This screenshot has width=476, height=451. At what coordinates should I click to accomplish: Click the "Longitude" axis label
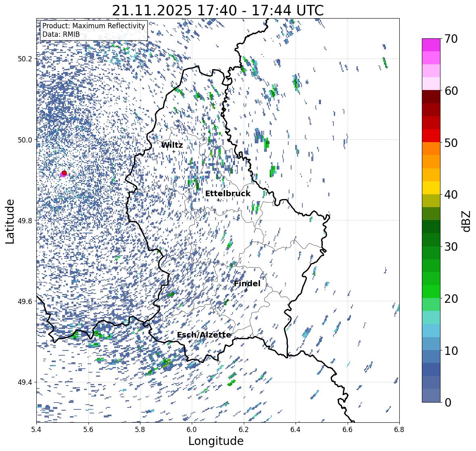(216, 441)
